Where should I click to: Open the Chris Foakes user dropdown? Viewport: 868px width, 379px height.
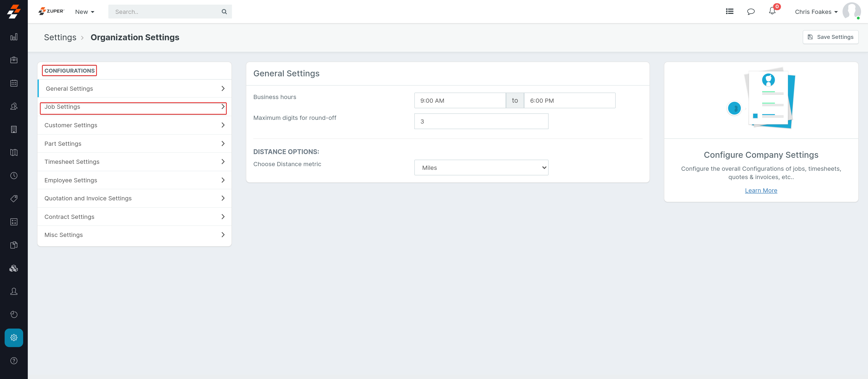click(816, 12)
